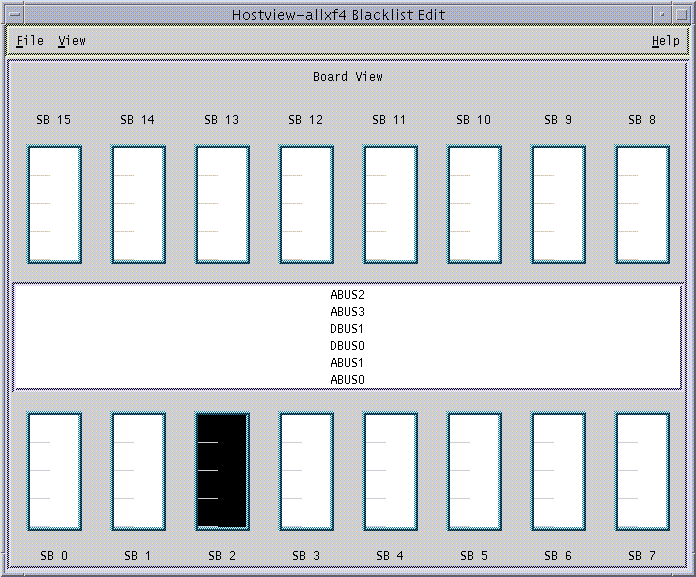Select system board SB 8
Image resolution: width=696 pixels, height=577 pixels.
click(642, 205)
